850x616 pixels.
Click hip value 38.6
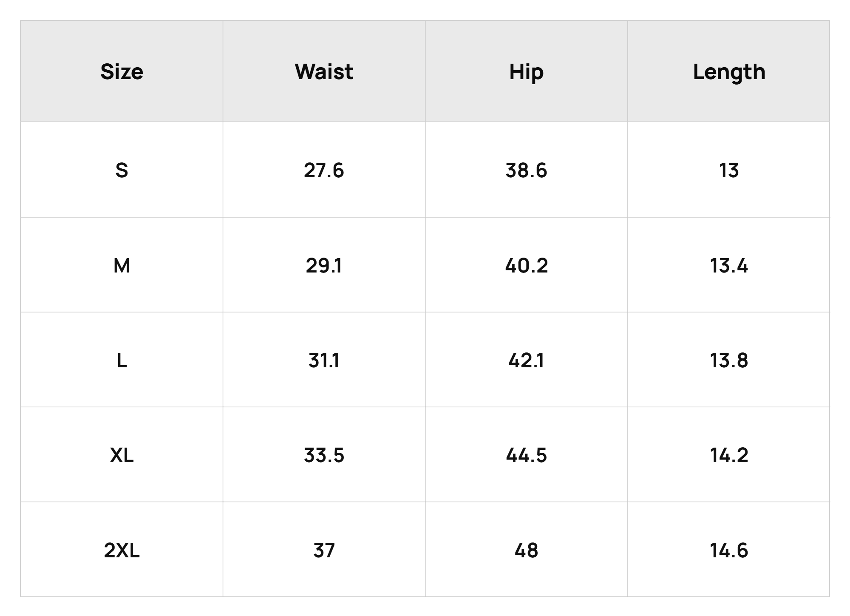pyautogui.click(x=526, y=170)
